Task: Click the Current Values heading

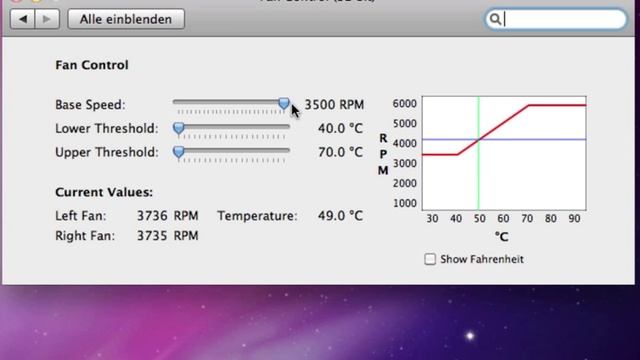Action: point(104,192)
